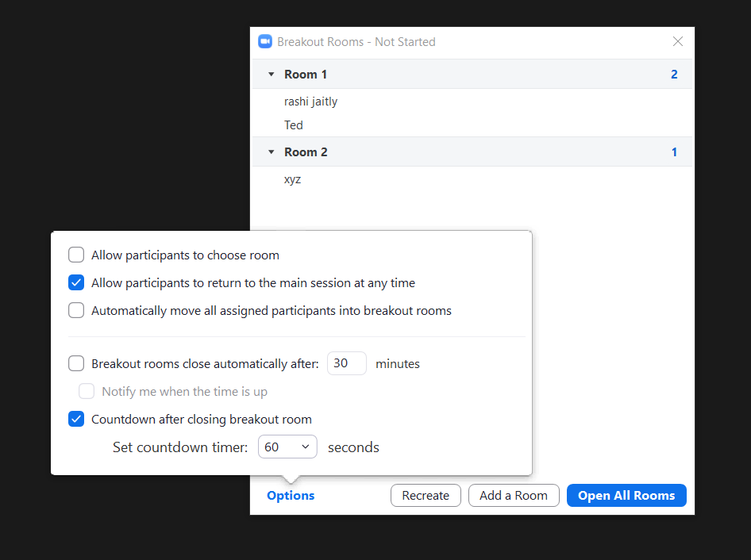This screenshot has width=751, height=560.
Task: Click Add a Room button
Action: (514, 496)
